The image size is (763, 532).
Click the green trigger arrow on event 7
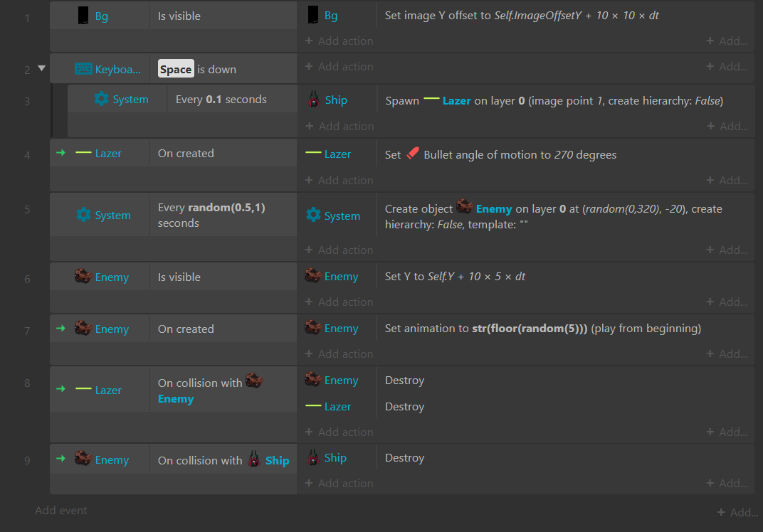tap(60, 329)
